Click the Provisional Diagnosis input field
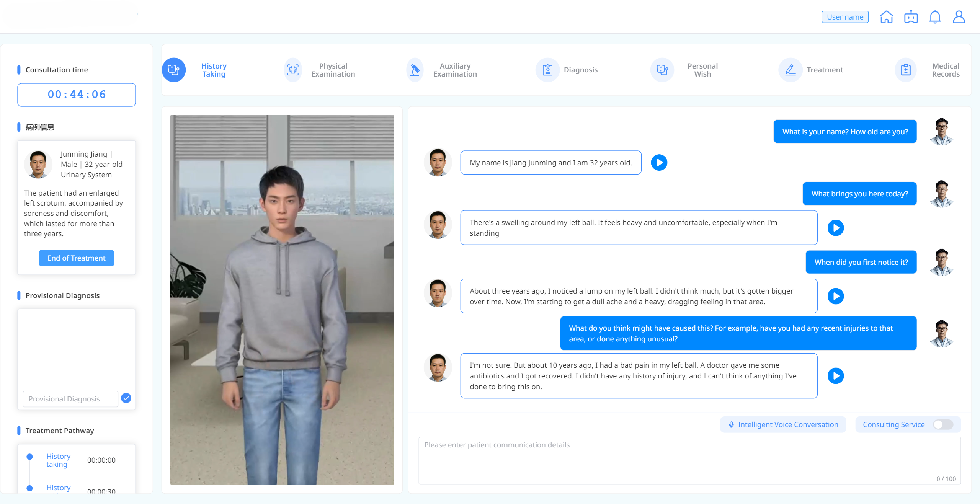This screenshot has height=504, width=980. click(70, 399)
